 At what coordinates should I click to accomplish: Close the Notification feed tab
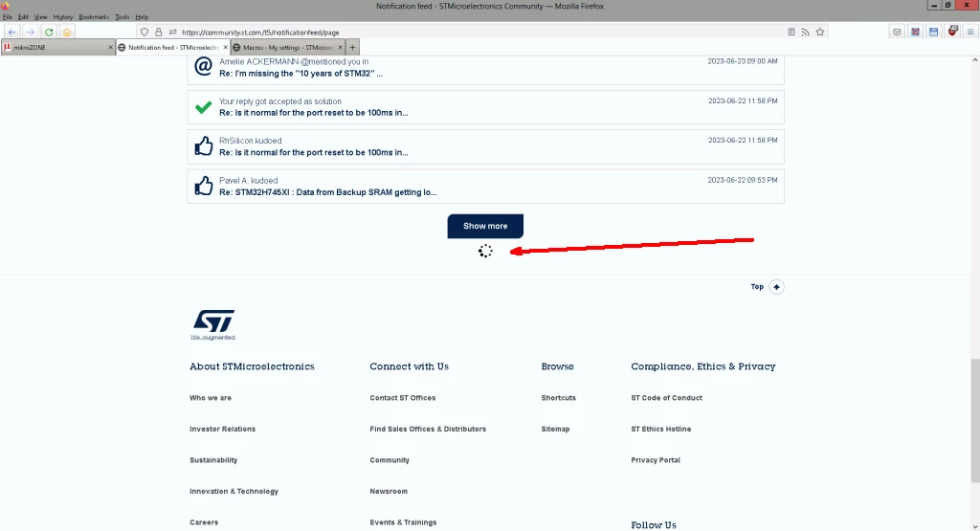point(225,48)
